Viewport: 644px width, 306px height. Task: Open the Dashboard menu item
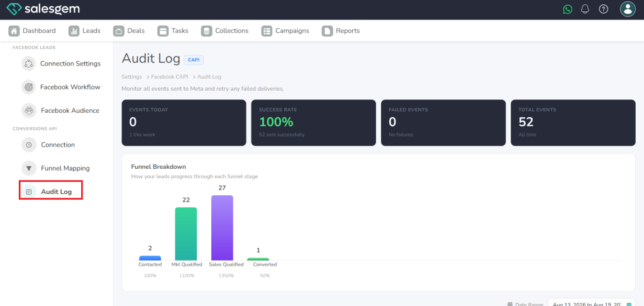32,31
